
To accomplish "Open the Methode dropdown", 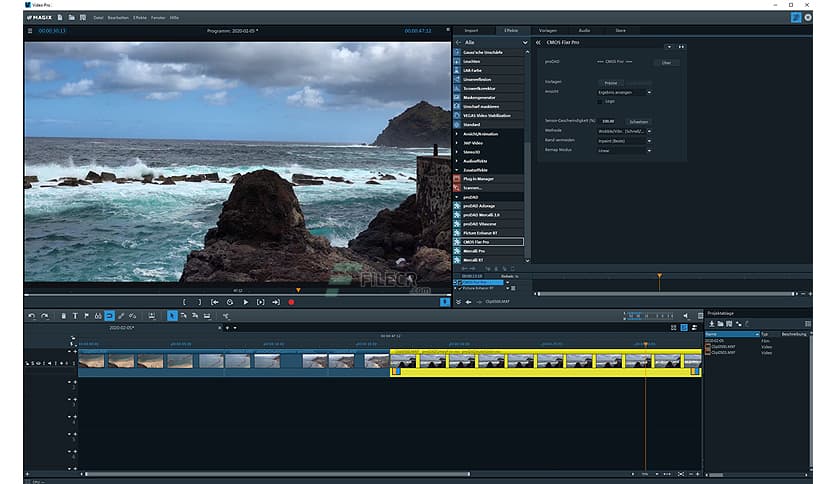I will [624, 131].
